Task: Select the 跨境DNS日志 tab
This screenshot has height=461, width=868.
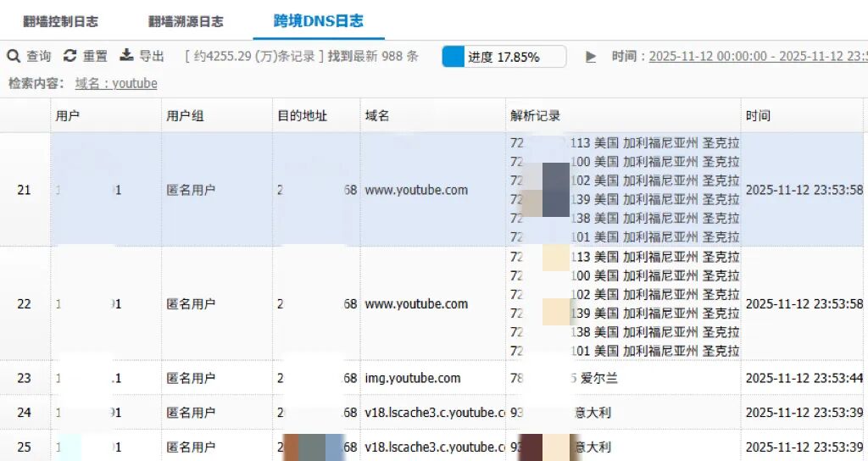Action: (x=319, y=21)
